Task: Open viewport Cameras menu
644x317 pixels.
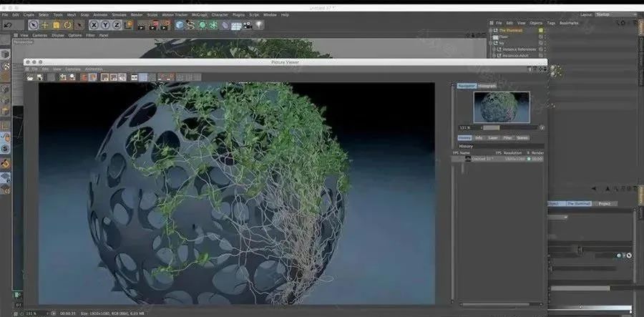Action: pyautogui.click(x=39, y=35)
